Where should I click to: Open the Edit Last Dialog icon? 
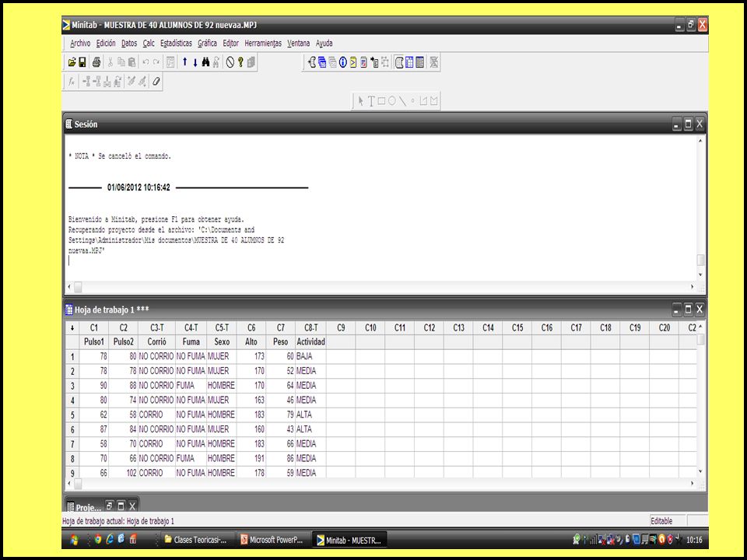[x=170, y=62]
